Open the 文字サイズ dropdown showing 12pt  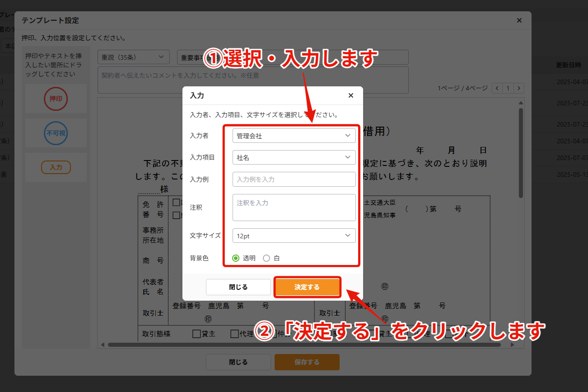[294, 236]
